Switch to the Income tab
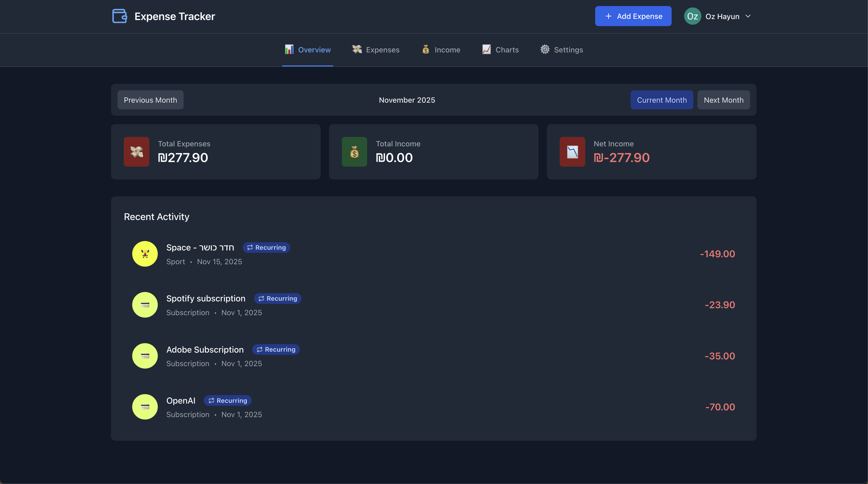The width and height of the screenshot is (868, 484). [x=441, y=50]
